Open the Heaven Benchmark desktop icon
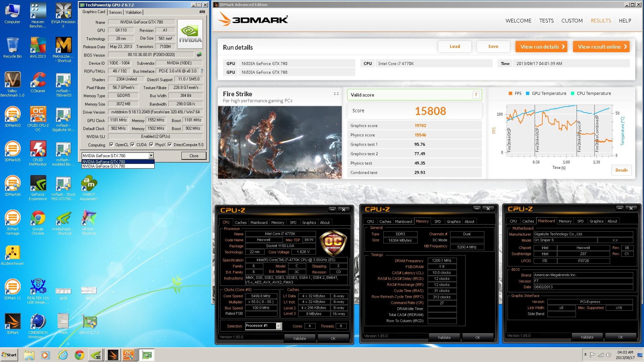 pos(38,15)
